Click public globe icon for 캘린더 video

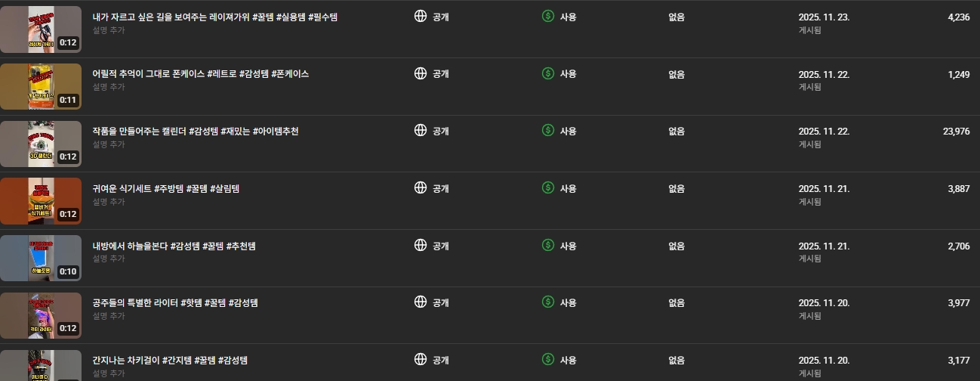[x=421, y=130]
